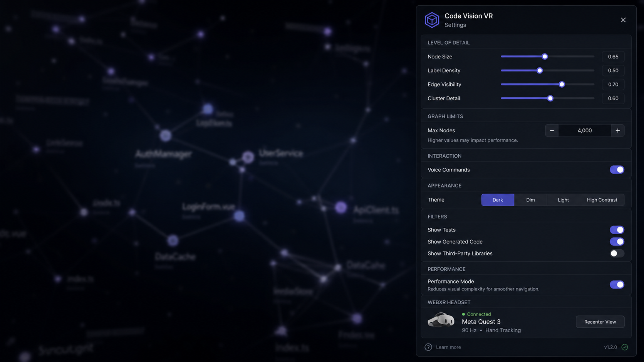Open the Learn more link
This screenshot has height=362, width=644.
click(448, 347)
